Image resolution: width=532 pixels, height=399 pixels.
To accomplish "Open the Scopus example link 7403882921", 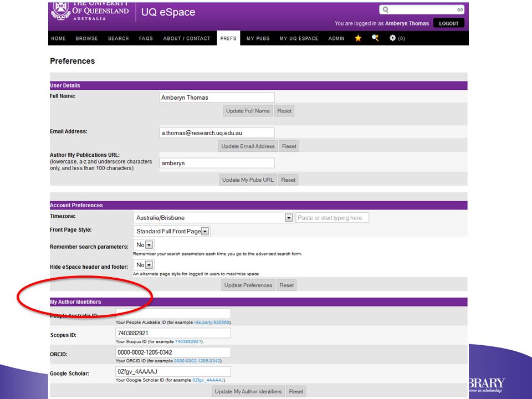I will (188, 342).
